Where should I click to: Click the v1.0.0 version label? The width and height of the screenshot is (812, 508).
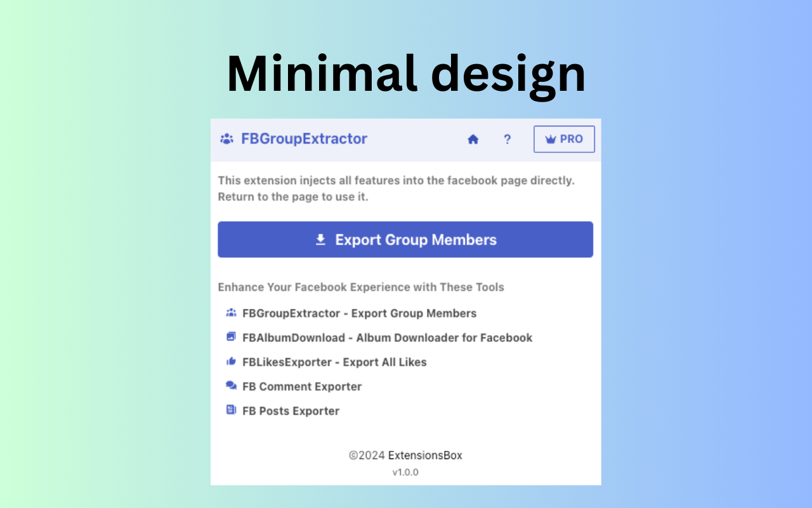406,472
